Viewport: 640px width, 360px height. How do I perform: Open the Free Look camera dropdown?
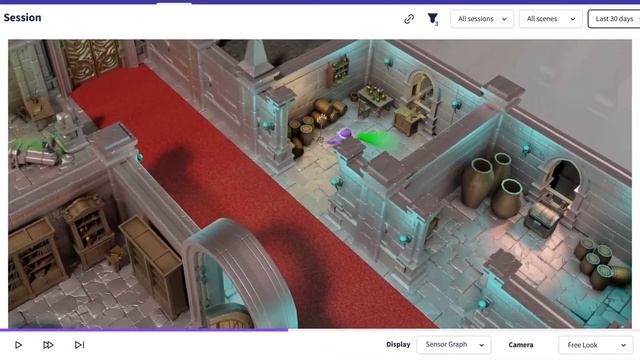(596, 345)
